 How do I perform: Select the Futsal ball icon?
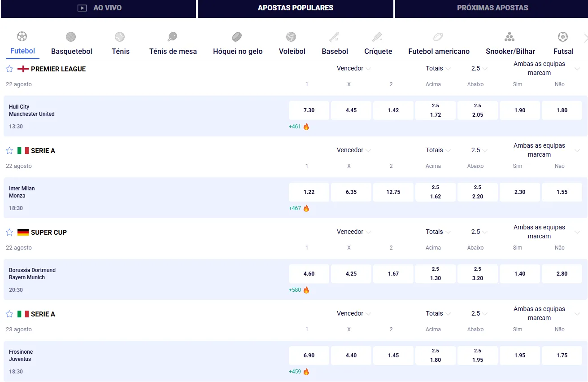(563, 37)
